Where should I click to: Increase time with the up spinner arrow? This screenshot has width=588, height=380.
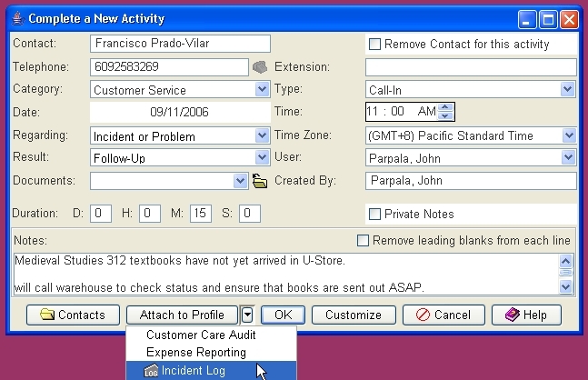click(x=445, y=107)
